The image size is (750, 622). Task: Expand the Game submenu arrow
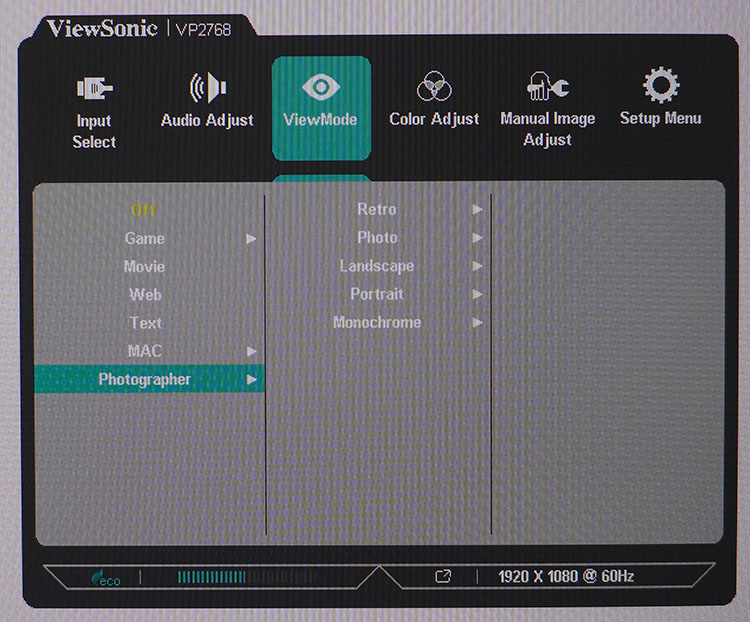pos(251,238)
